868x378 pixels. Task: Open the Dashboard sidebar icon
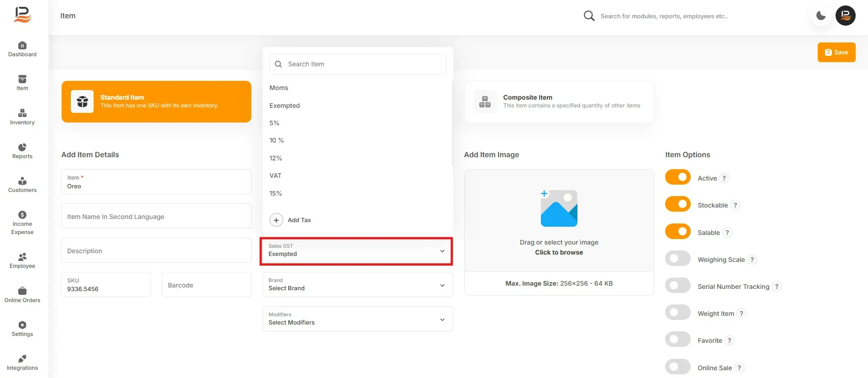(22, 45)
